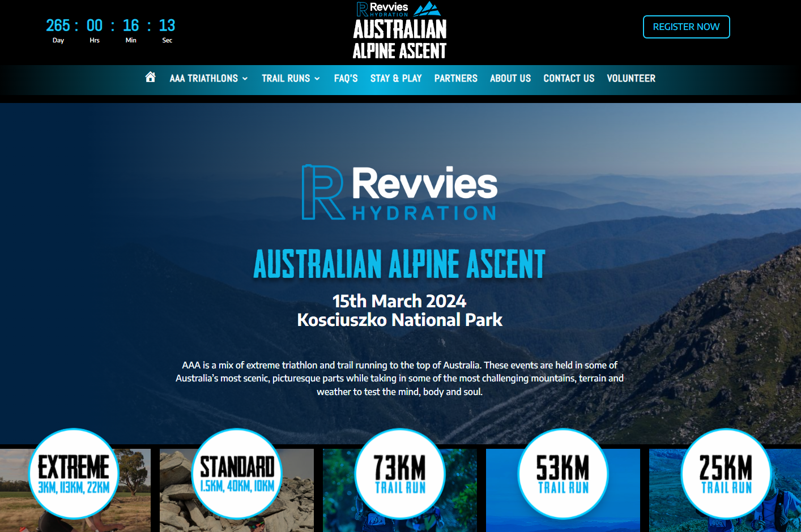This screenshot has height=532, width=801.
Task: Click the Australian Alpine Ascent header logo
Action: click(400, 31)
